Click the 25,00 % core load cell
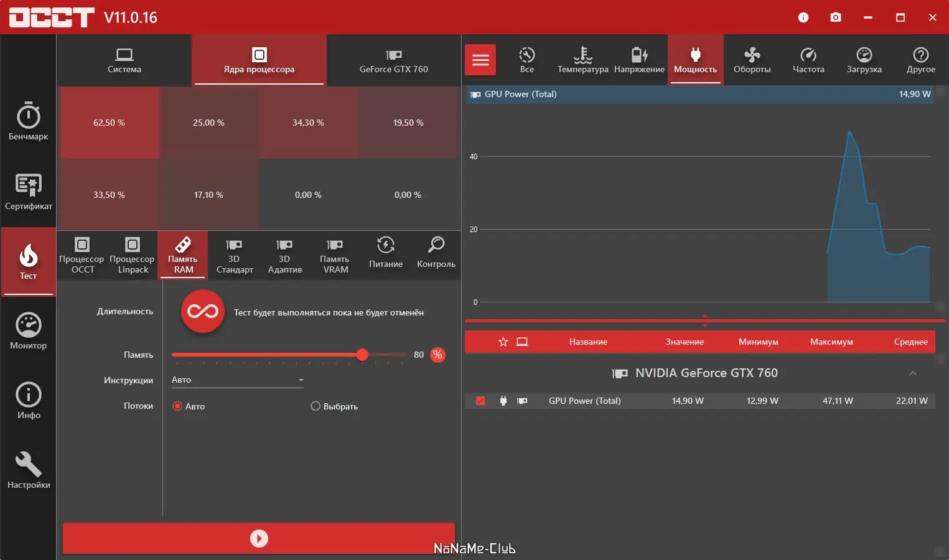949x560 pixels. point(208,123)
